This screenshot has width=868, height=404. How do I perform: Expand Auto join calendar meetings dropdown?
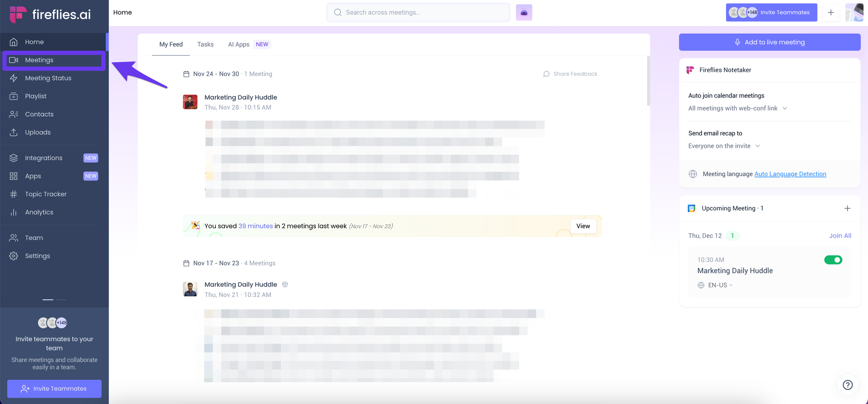point(737,108)
